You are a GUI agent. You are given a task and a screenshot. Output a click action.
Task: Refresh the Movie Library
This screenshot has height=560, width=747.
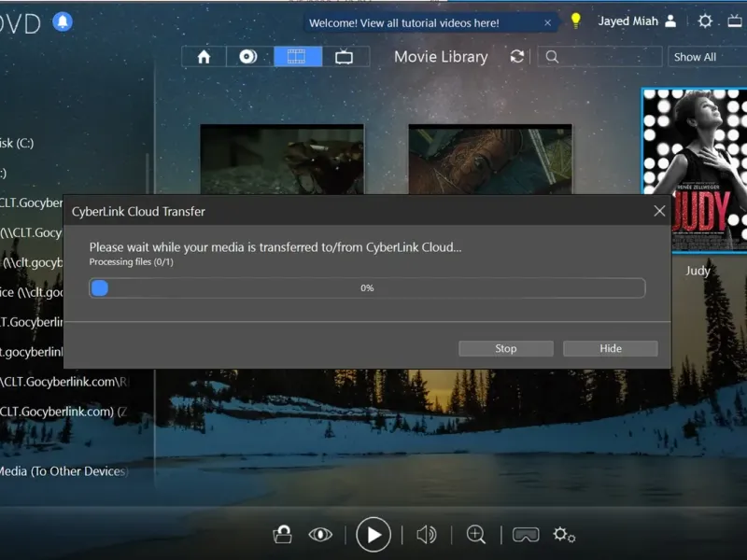pyautogui.click(x=517, y=57)
